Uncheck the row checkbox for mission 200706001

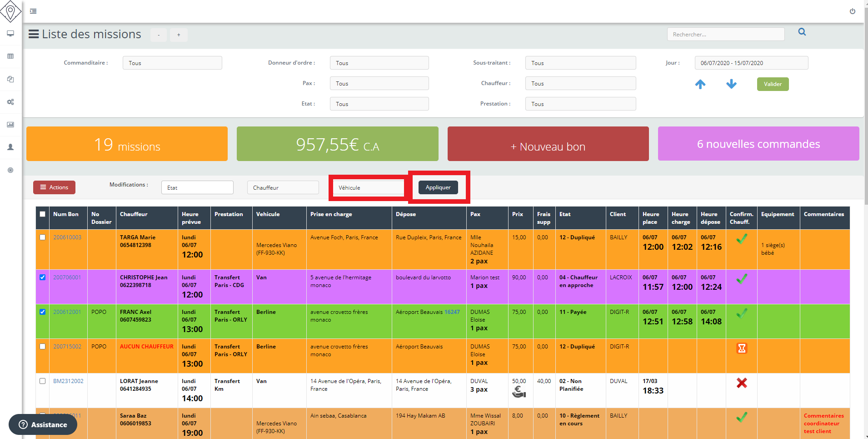coord(42,277)
